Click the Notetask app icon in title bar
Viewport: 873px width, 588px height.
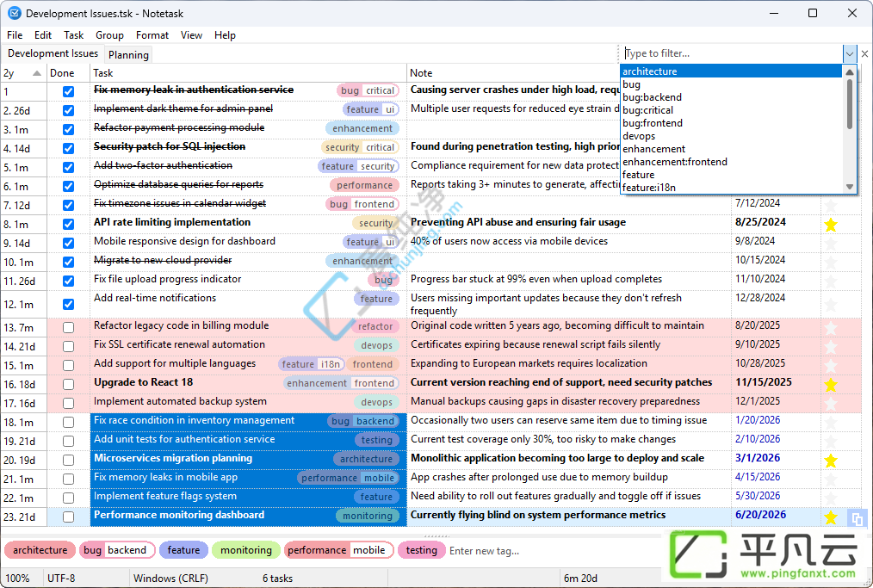(14, 13)
